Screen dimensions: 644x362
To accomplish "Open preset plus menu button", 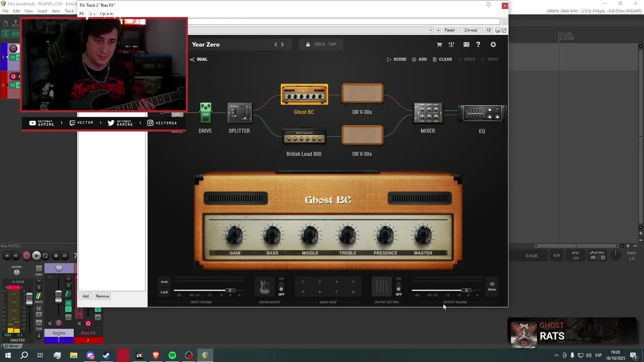I will point(438,30).
